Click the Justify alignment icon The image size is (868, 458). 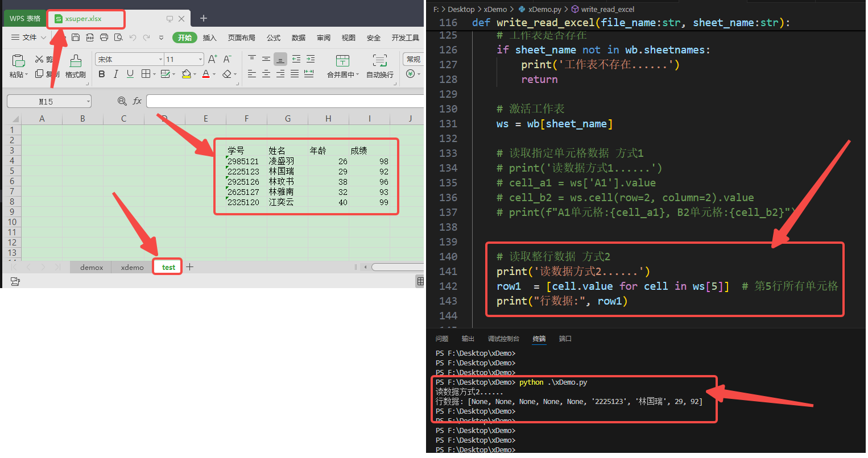(295, 74)
